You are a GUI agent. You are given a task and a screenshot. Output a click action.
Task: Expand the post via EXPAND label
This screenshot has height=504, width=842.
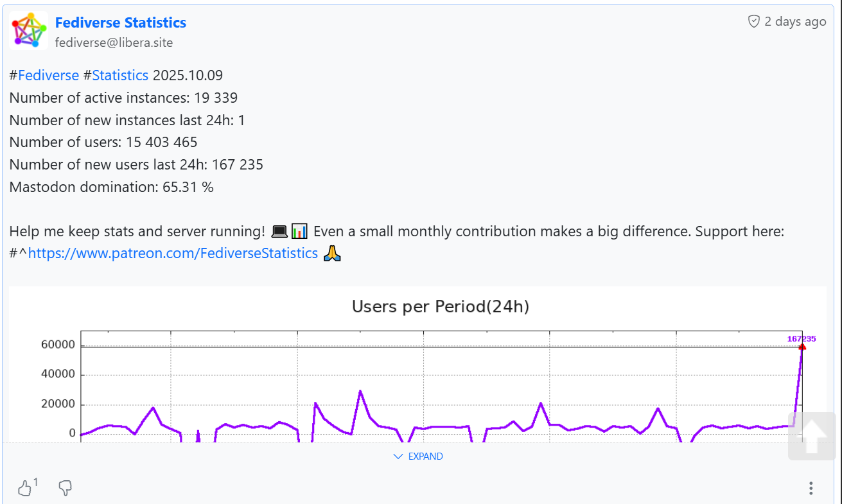pos(425,456)
